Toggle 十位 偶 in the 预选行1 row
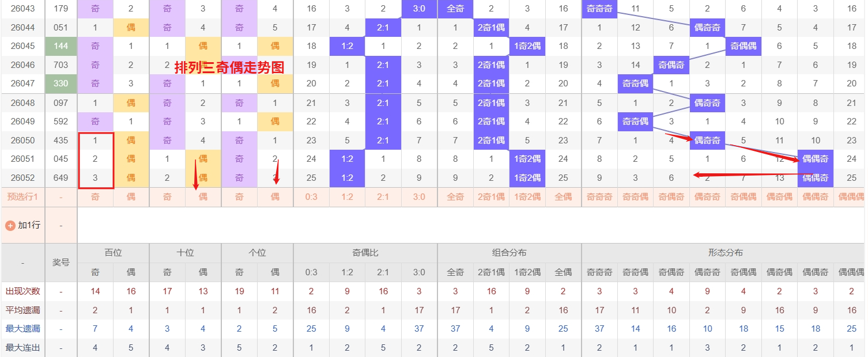The height and width of the screenshot is (357, 868). [x=203, y=196]
